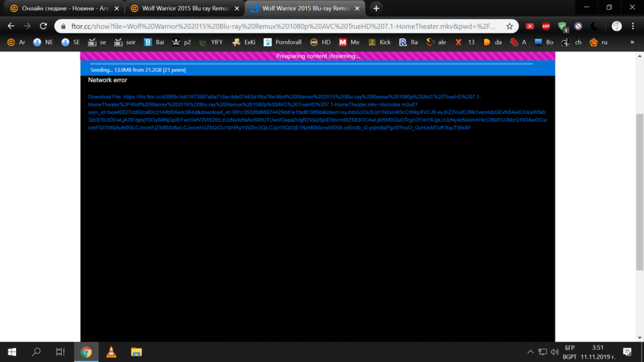This screenshot has height=362, width=644.
Task: Open VLC media player from taskbar
Action: 111,352
